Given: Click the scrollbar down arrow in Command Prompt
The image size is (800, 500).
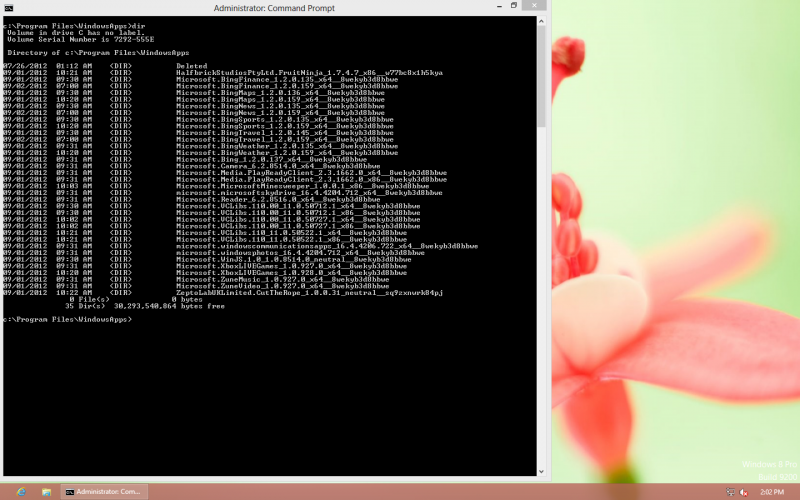Looking at the screenshot, I should point(541,471).
